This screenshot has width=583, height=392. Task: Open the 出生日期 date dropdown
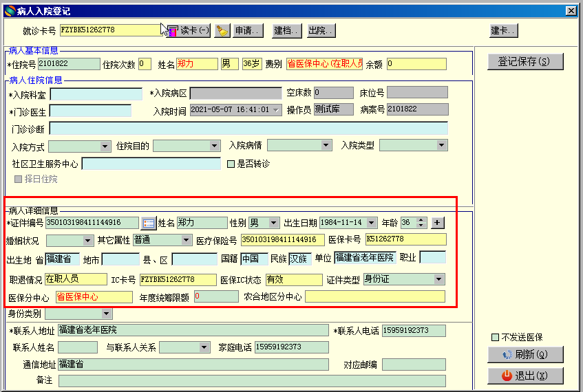[372, 223]
